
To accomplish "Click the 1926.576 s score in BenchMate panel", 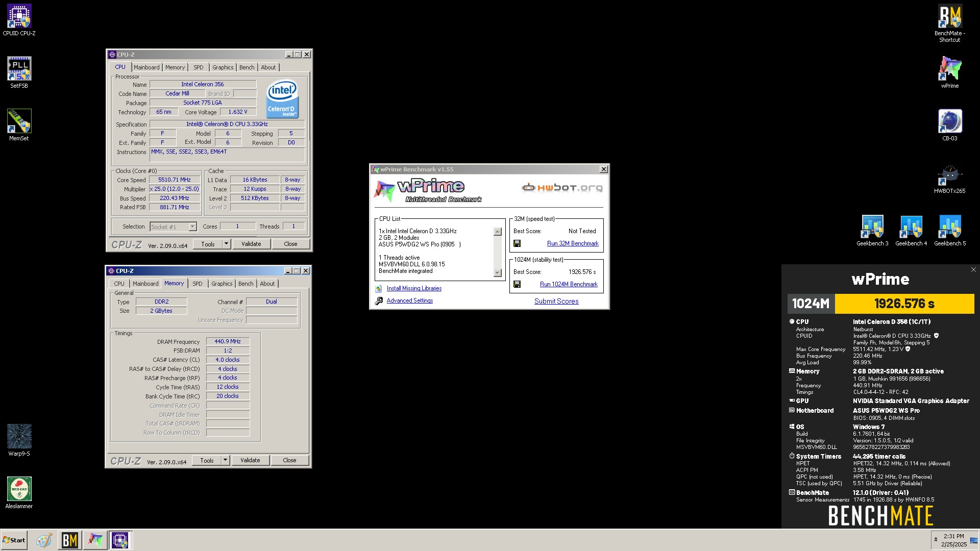I will point(904,304).
